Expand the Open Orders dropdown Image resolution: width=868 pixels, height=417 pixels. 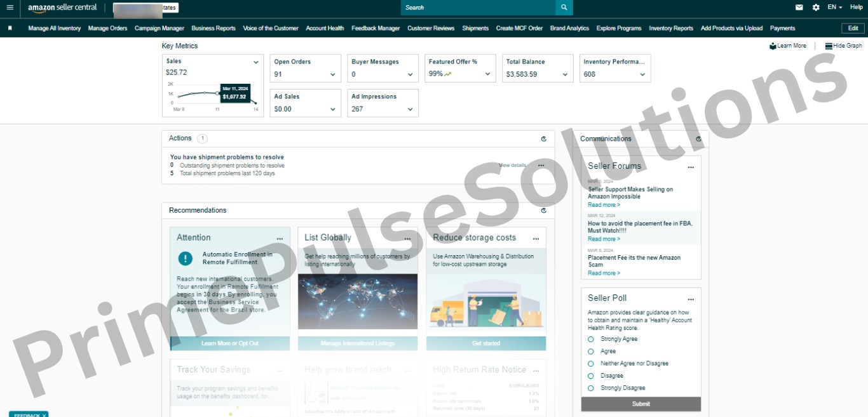coord(332,75)
